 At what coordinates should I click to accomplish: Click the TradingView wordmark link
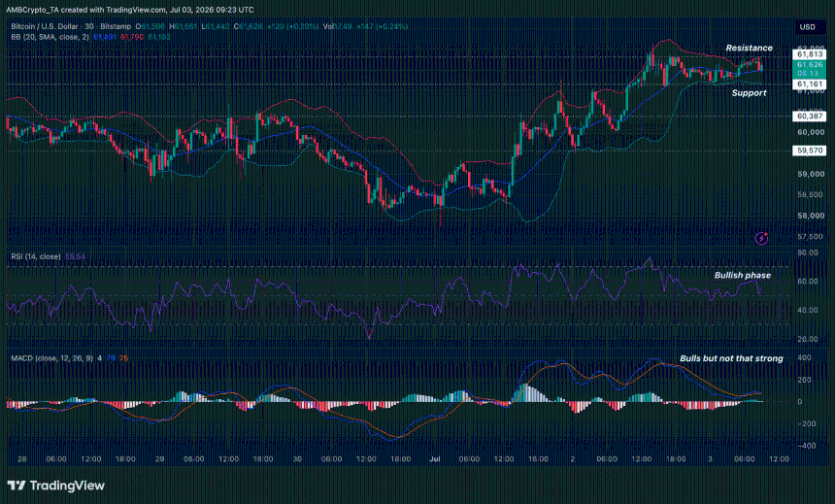pyautogui.click(x=67, y=486)
